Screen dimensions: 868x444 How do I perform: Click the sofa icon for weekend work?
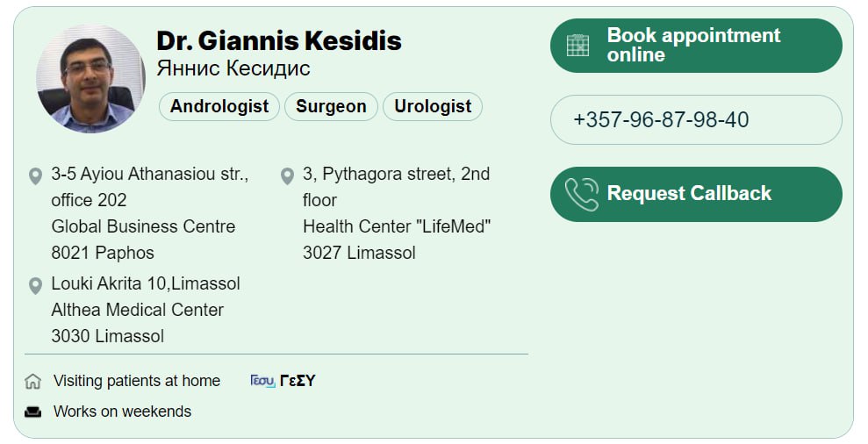click(x=33, y=412)
